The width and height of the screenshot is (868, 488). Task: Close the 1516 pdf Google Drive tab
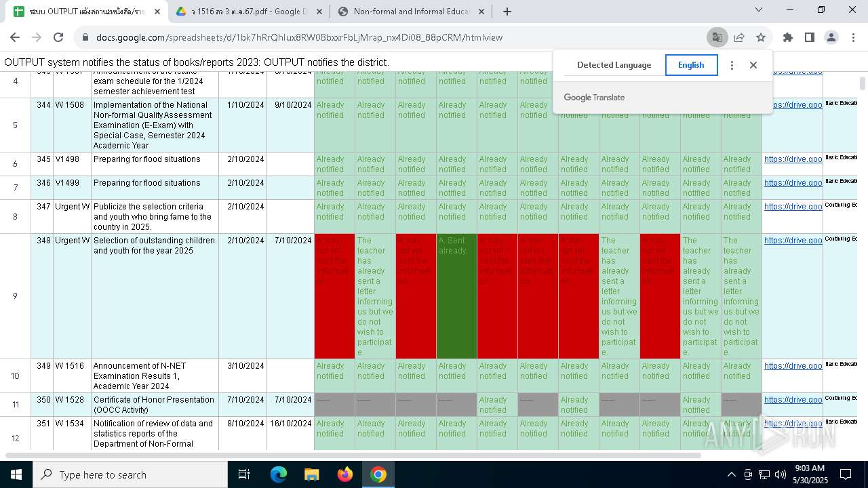pos(319,12)
